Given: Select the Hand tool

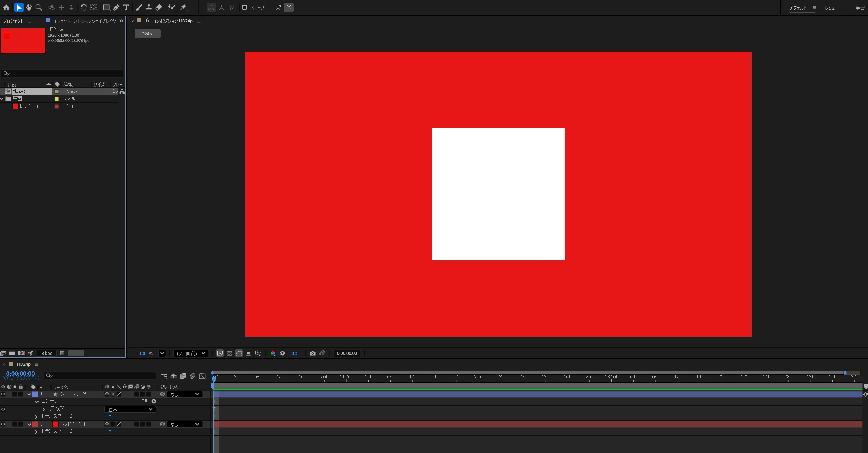Looking at the screenshot, I should 29,7.
